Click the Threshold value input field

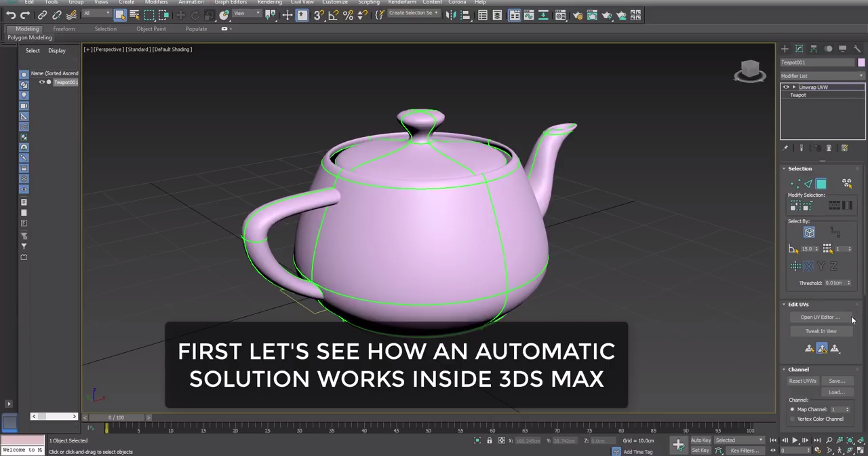click(834, 283)
